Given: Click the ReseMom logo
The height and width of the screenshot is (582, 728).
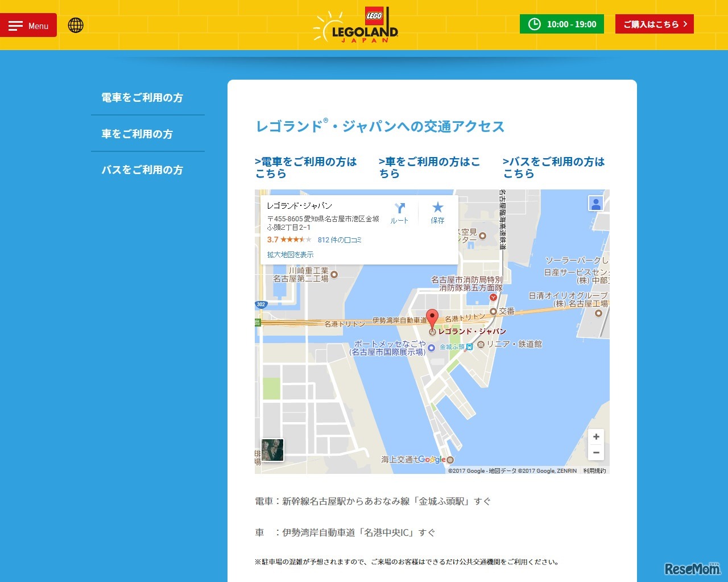Looking at the screenshot, I should coord(692,568).
